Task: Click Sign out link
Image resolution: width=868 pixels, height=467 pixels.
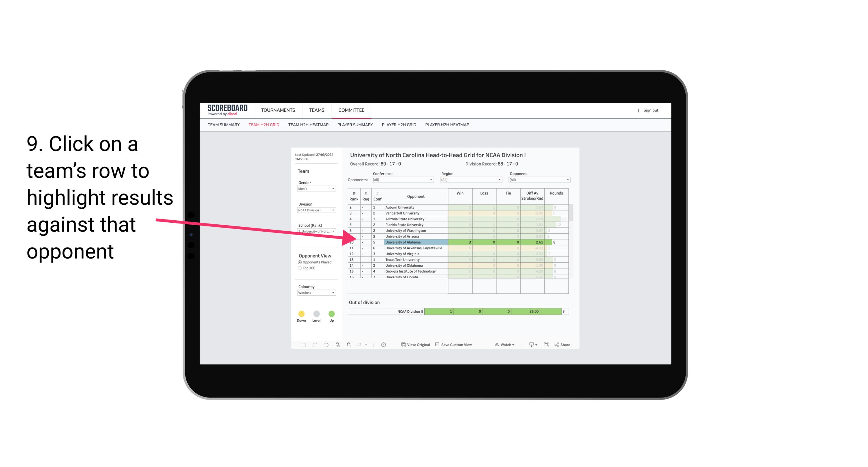Action: pos(651,110)
